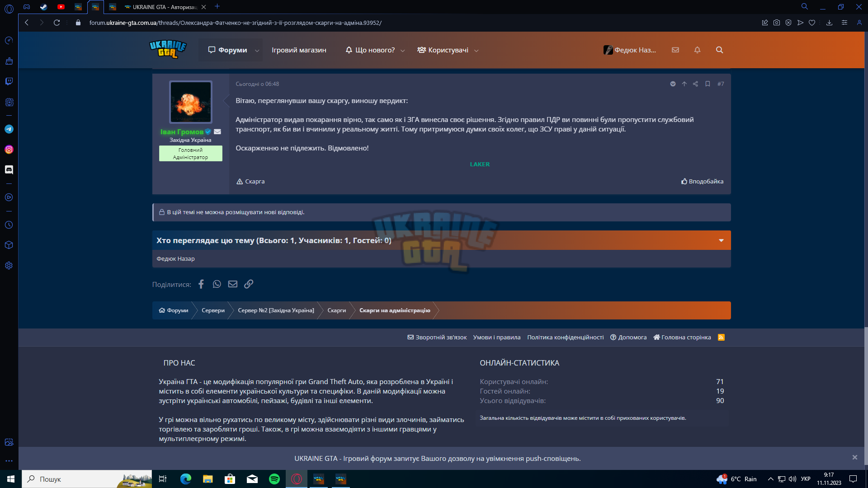The image size is (868, 488).
Task: Go to Сервер №2 [Західна Україна] breadcrumb
Action: pyautogui.click(x=276, y=310)
